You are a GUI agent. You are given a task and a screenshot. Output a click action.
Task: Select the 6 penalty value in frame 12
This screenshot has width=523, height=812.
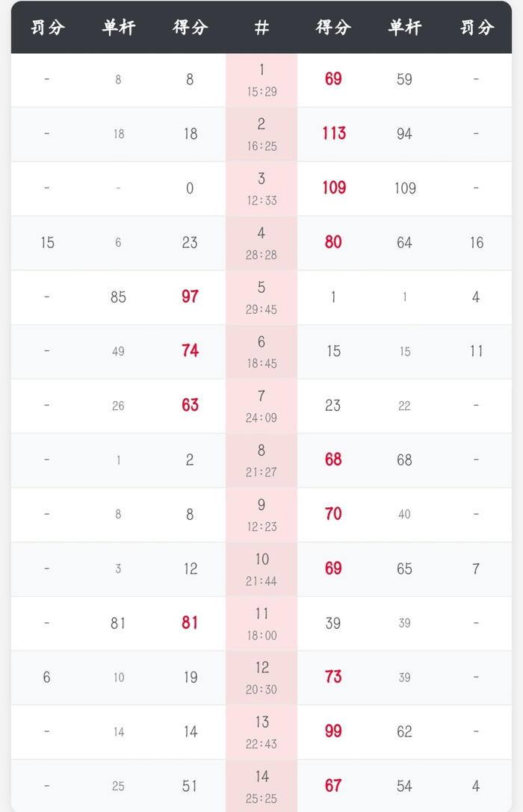47,677
